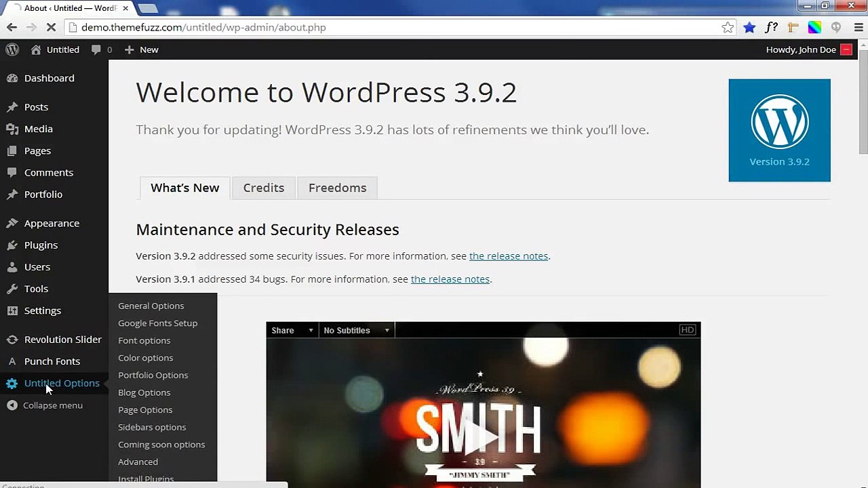Select Advanced in the submenu
The width and height of the screenshot is (868, 488).
[138, 462]
